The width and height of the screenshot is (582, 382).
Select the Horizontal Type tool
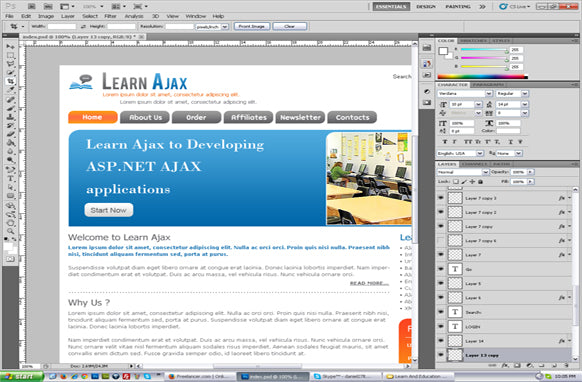(x=10, y=179)
